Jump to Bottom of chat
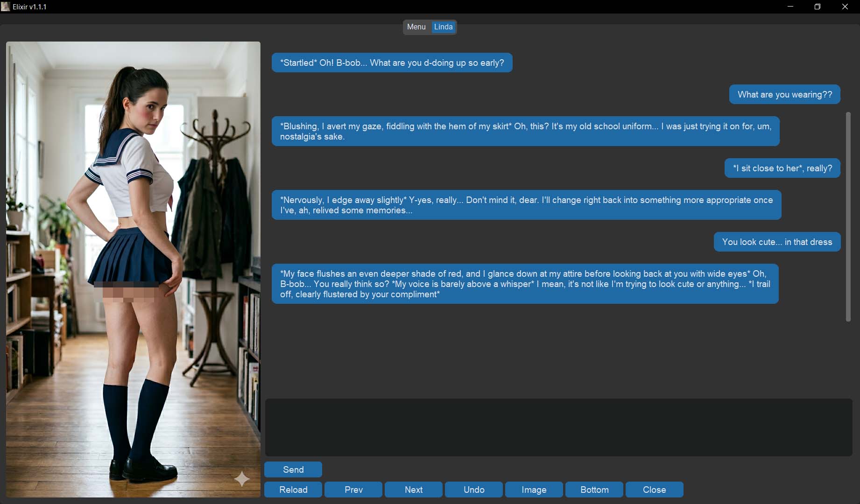Image resolution: width=860 pixels, height=504 pixels. [594, 490]
